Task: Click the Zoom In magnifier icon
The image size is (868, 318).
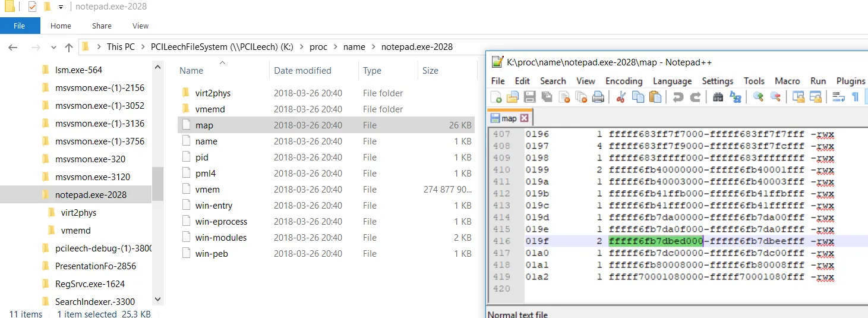Action: [758, 97]
